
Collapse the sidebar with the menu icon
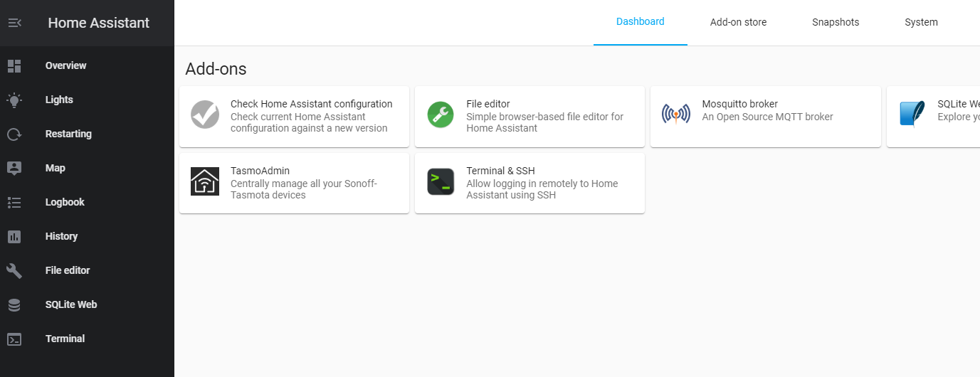(14, 23)
